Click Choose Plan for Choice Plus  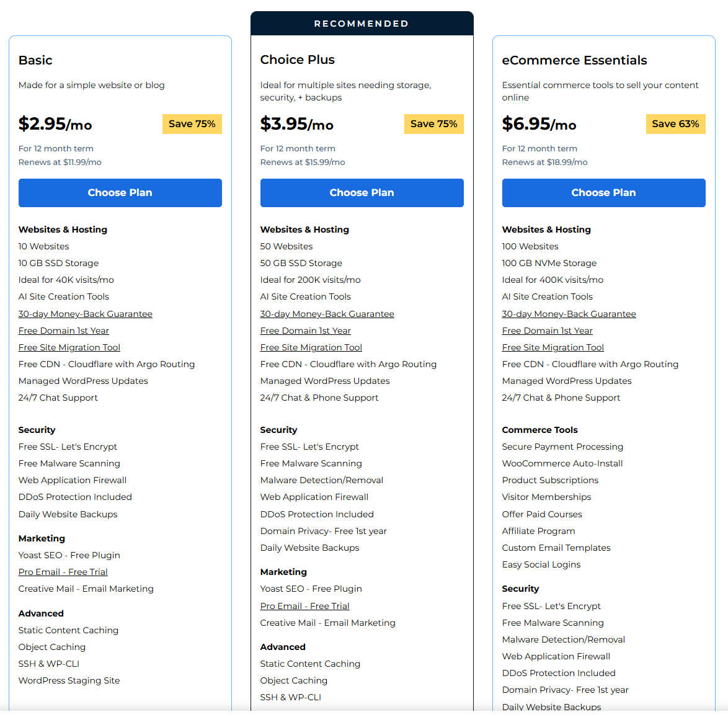tap(362, 193)
